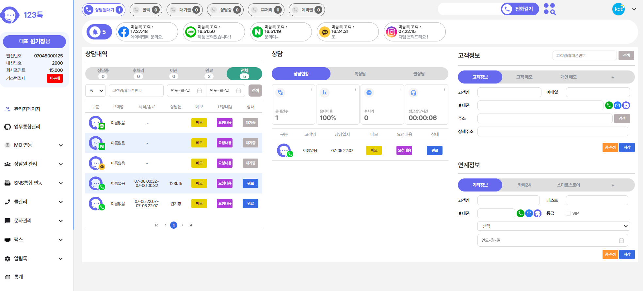Viewport: 644px width, 291px height.
Task: Click green phone icon in 고객정보 휴대폰 row
Action: pos(609,105)
